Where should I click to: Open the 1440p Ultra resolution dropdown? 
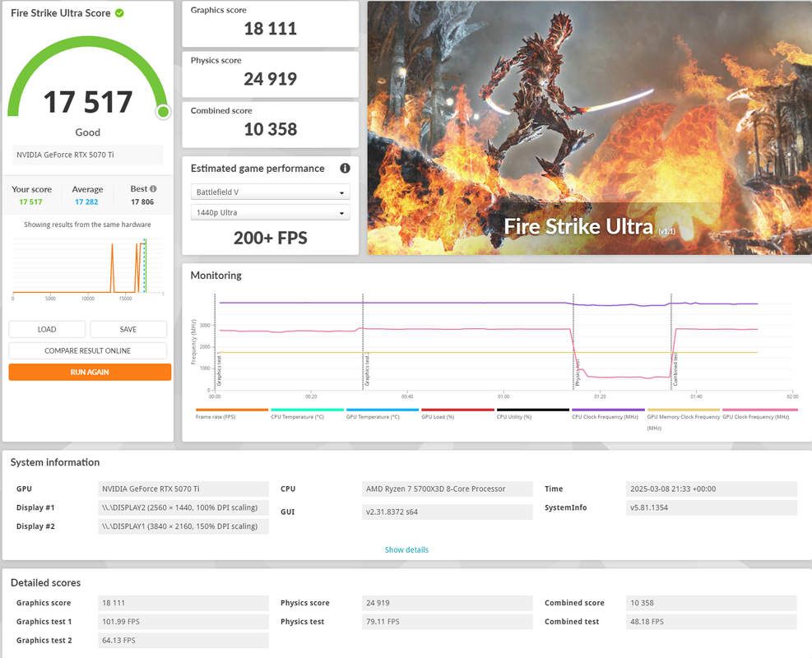tap(271, 212)
